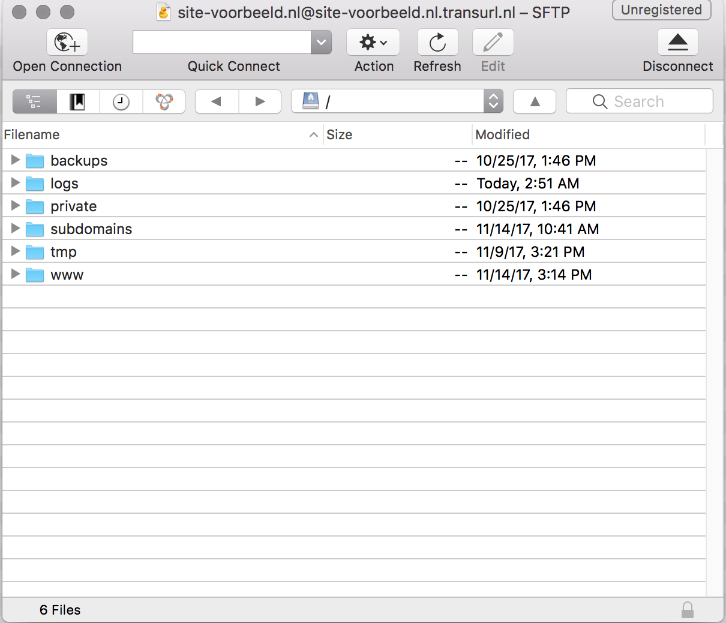Image resolution: width=726 pixels, height=623 pixels.
Task: Select the subdomains folder icon
Action: (x=35, y=229)
